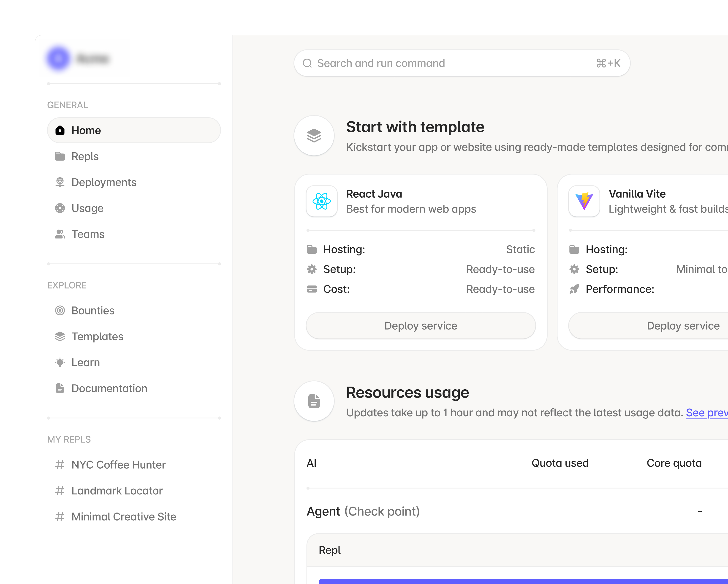Viewport: 728px width, 584px height.
Task: Click folder icon next to React Java Hosting
Action: pyautogui.click(x=312, y=250)
